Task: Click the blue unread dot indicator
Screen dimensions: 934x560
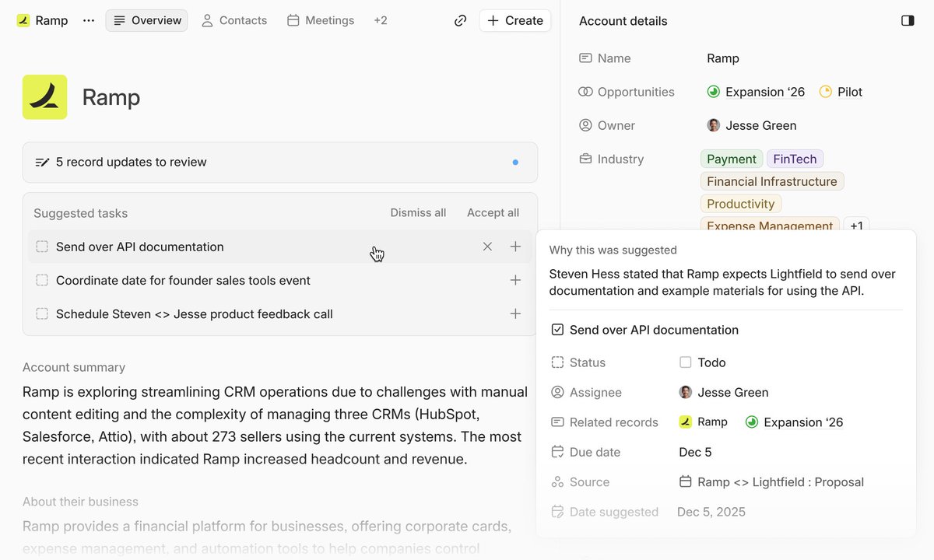Action: point(515,163)
